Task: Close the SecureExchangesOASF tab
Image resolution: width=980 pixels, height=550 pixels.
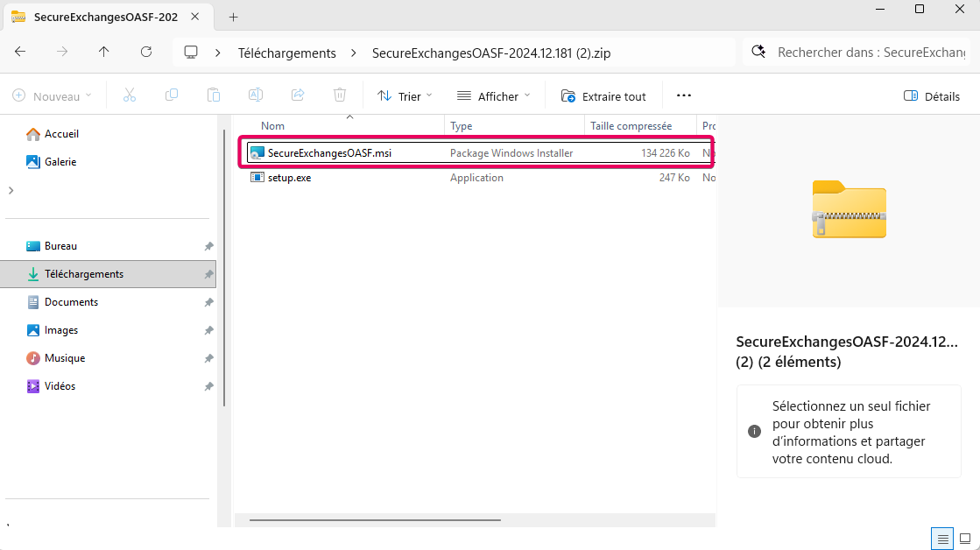Action: pos(195,17)
